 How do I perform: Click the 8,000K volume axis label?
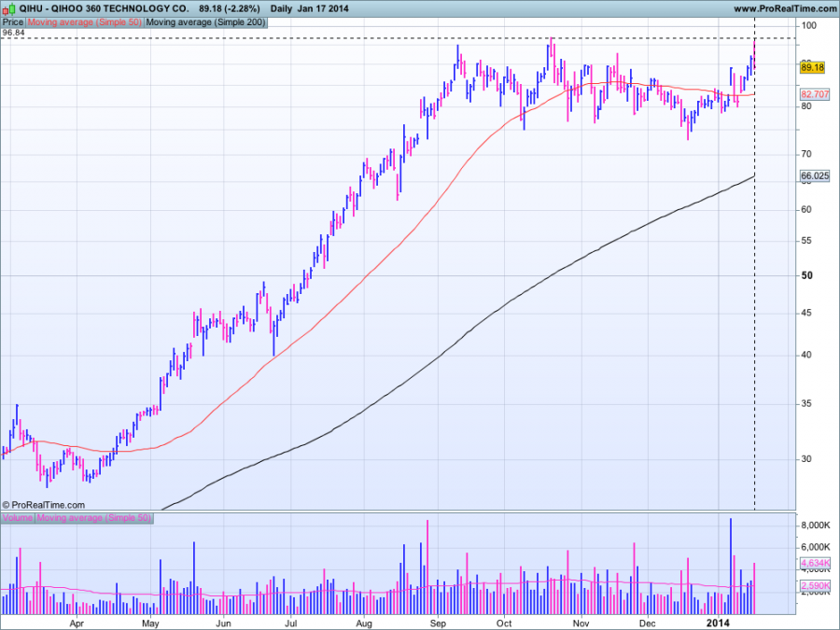coord(816,525)
